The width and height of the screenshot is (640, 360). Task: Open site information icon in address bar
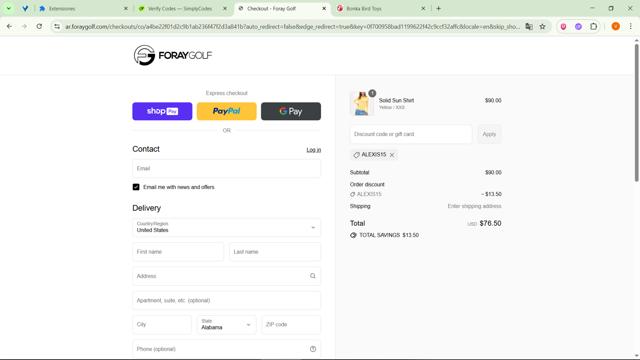57,27
